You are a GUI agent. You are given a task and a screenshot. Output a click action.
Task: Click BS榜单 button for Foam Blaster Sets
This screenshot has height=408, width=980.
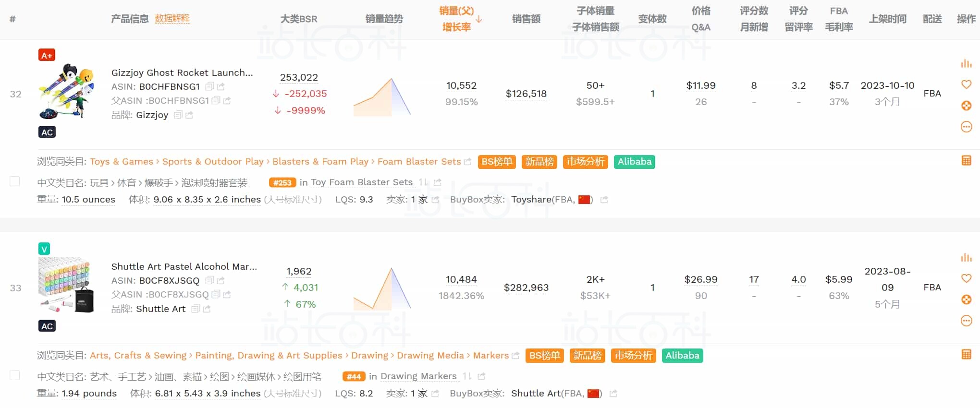pyautogui.click(x=497, y=162)
